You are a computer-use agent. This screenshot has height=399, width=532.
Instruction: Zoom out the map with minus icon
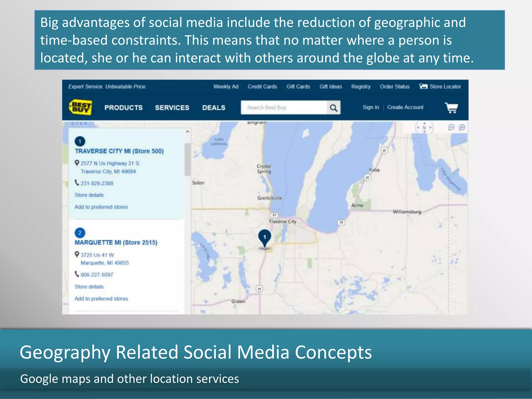click(x=451, y=127)
